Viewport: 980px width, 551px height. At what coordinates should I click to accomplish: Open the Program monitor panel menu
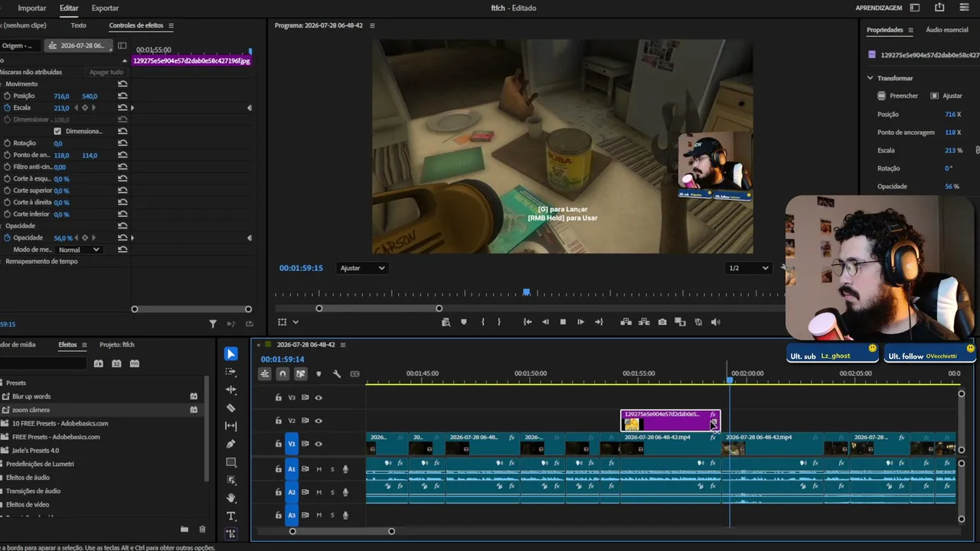(x=372, y=25)
